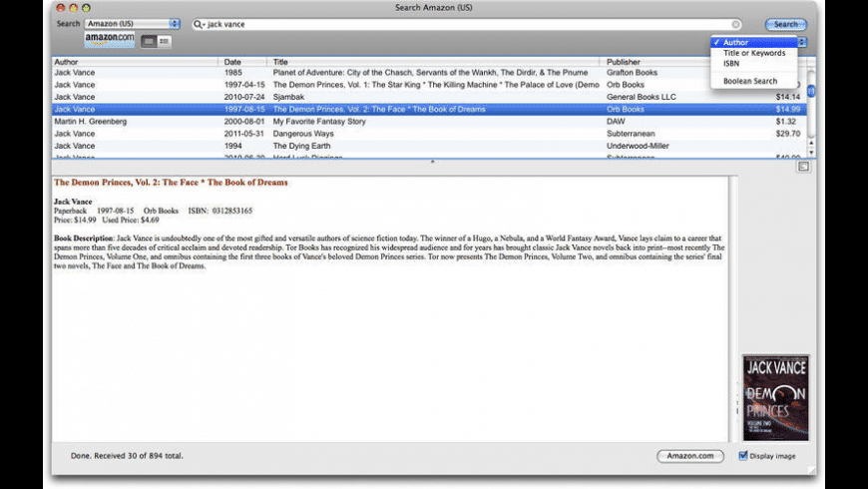Click the Used Price: $4.69 text
The height and width of the screenshot is (489, 868).
click(x=130, y=220)
